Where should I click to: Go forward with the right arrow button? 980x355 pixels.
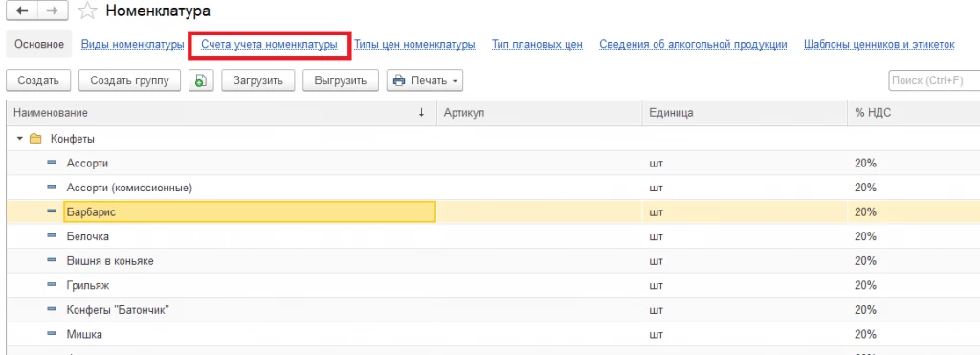54,11
